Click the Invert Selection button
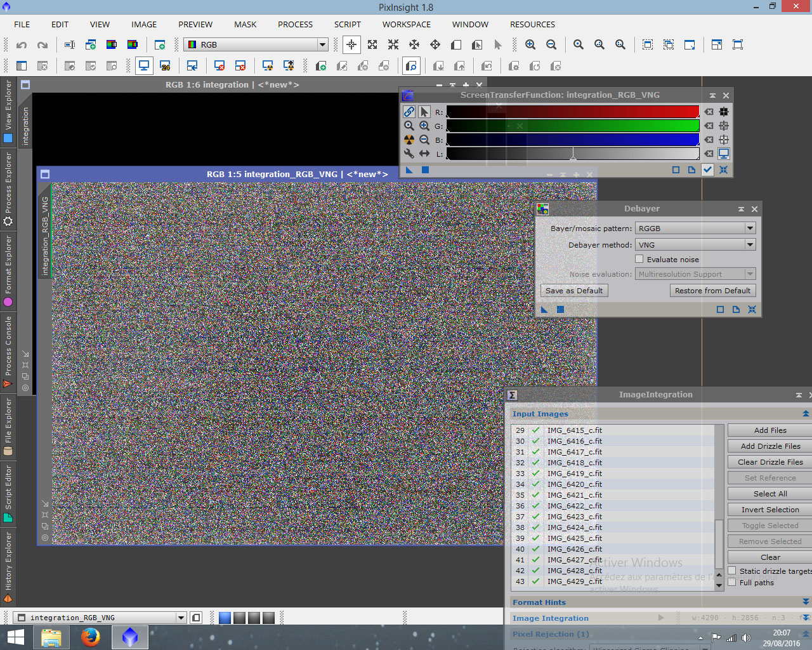 click(769, 510)
